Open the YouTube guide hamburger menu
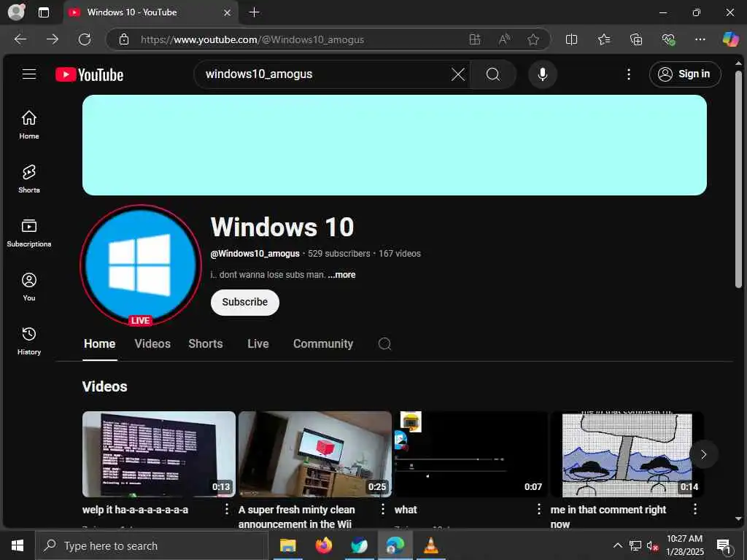This screenshot has width=747, height=560. point(29,74)
